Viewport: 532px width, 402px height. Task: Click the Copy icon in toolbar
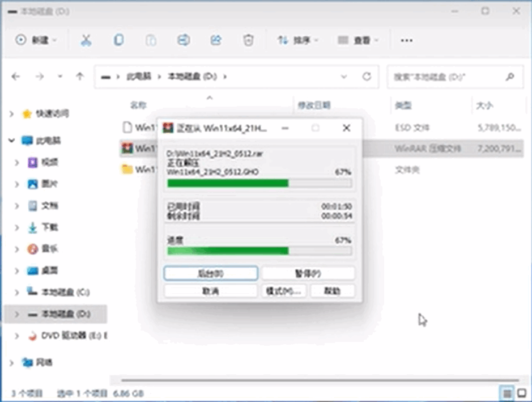point(118,40)
